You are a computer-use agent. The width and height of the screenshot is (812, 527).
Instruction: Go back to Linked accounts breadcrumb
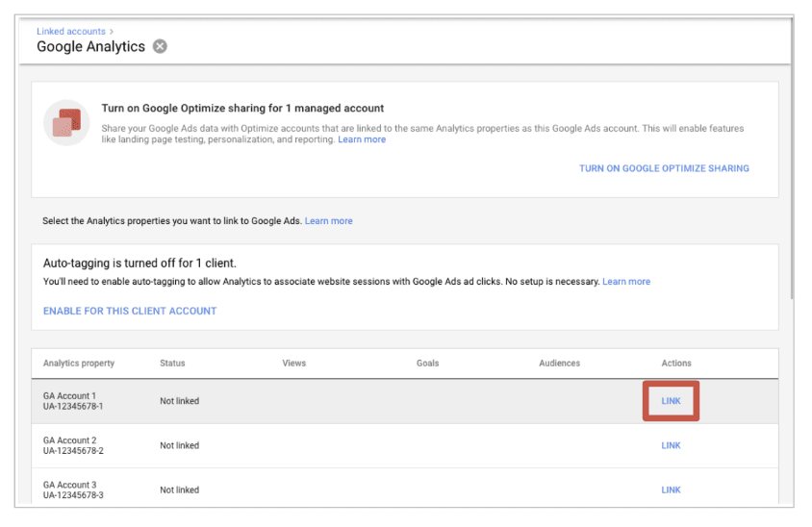point(70,32)
